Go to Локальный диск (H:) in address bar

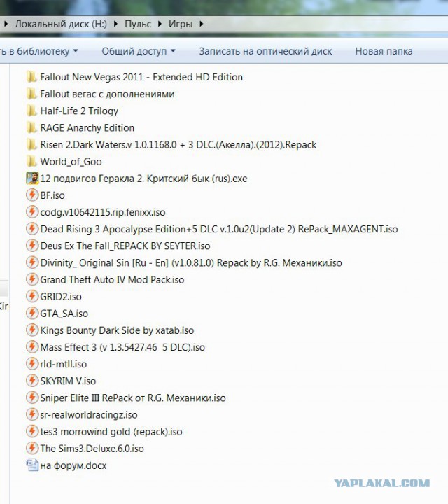pyautogui.click(x=61, y=24)
